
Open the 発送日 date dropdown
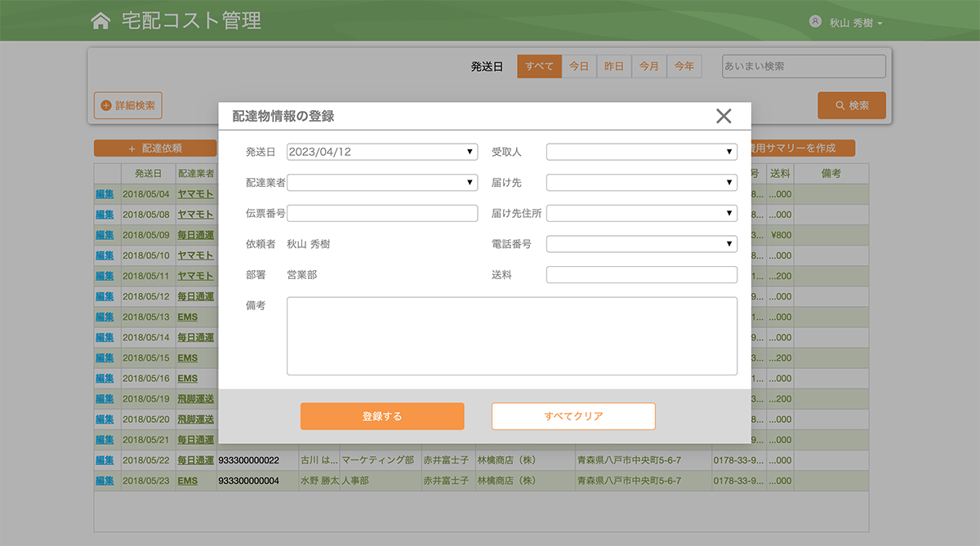381,151
